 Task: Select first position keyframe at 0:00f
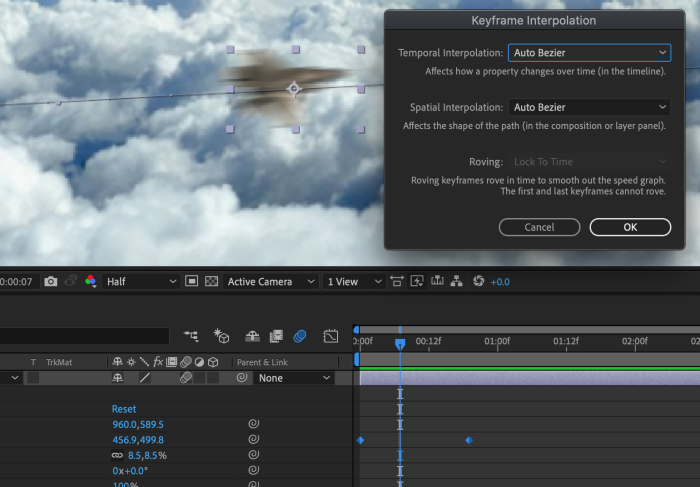pos(360,440)
